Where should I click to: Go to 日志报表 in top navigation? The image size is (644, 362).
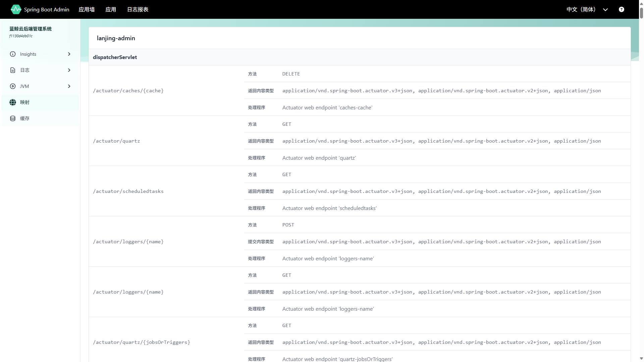point(138,9)
